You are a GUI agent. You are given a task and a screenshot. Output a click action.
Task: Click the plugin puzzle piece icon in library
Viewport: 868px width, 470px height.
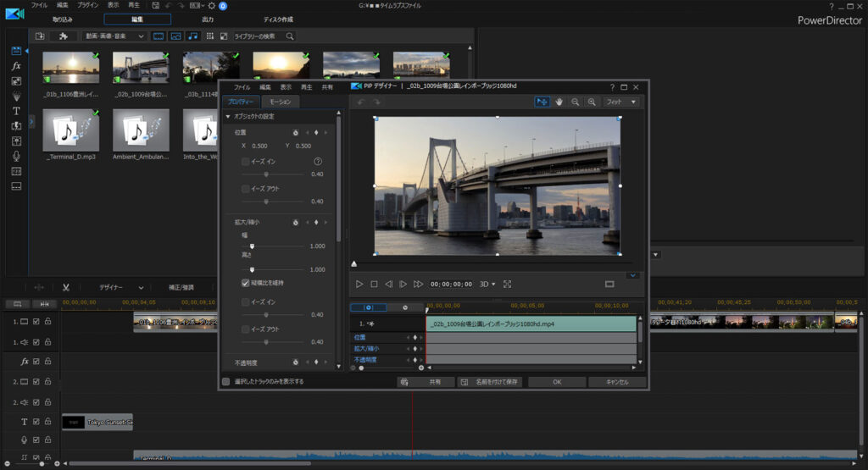(64, 36)
